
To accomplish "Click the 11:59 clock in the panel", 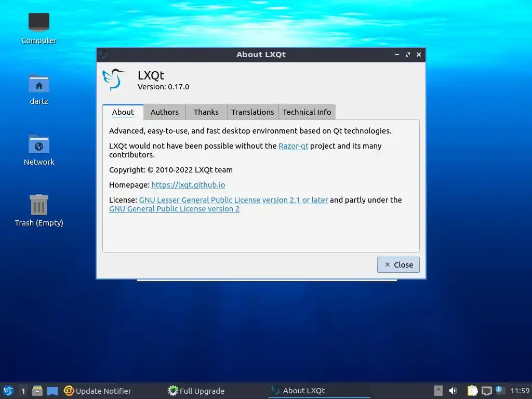I will [520, 391].
